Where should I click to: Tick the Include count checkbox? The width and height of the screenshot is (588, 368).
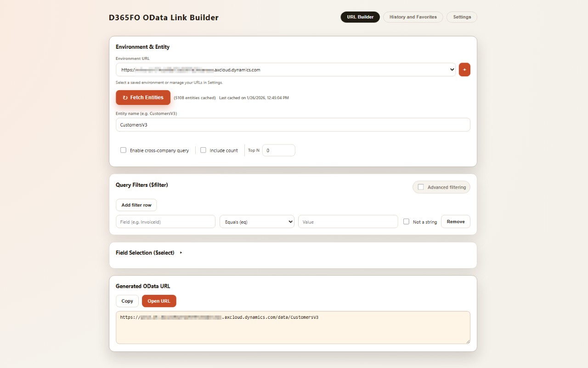click(203, 150)
